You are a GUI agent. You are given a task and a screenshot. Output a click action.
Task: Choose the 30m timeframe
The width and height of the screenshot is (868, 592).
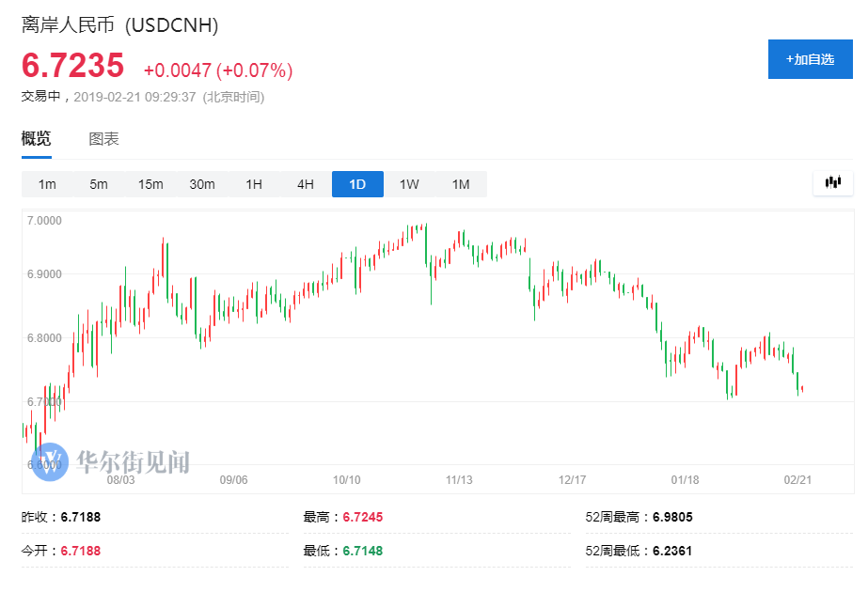pos(202,184)
